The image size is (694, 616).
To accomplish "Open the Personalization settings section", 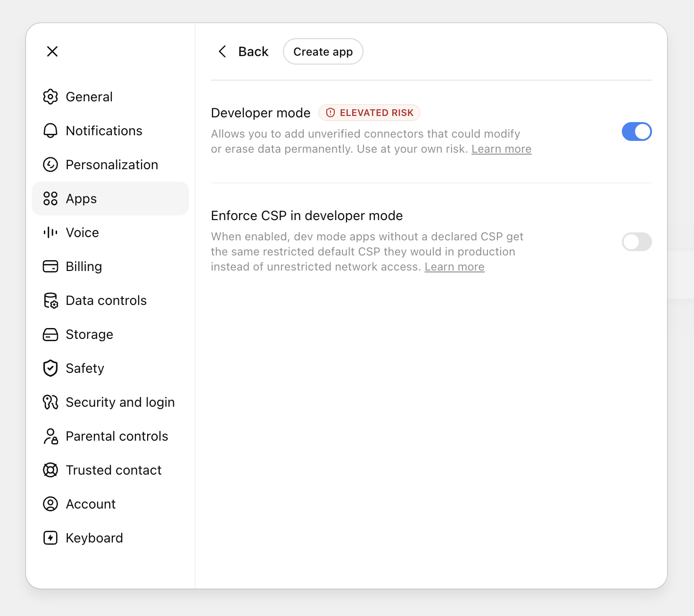I will pos(110,164).
